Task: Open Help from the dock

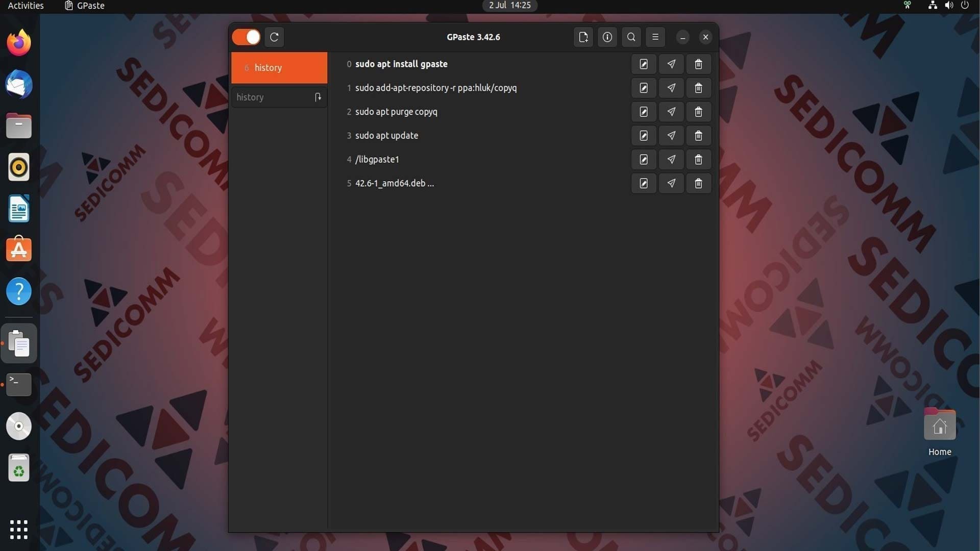Action: (x=19, y=292)
